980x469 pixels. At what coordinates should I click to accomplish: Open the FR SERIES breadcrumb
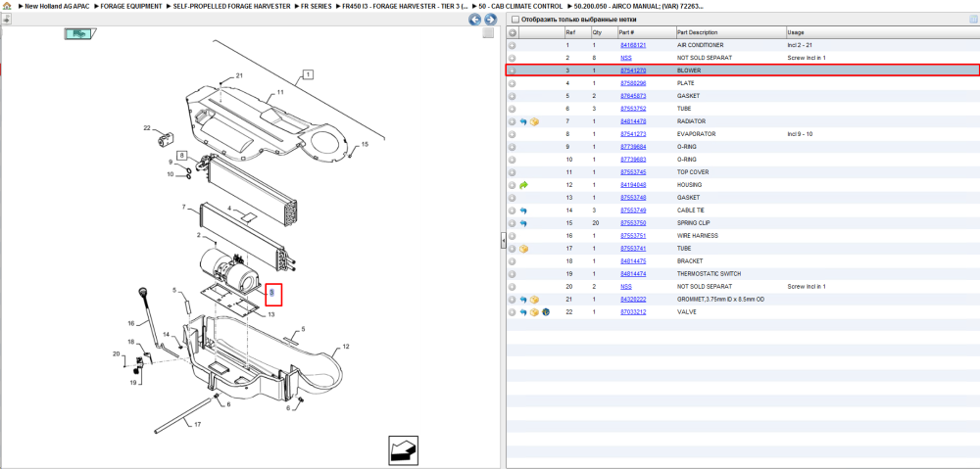point(317,6)
